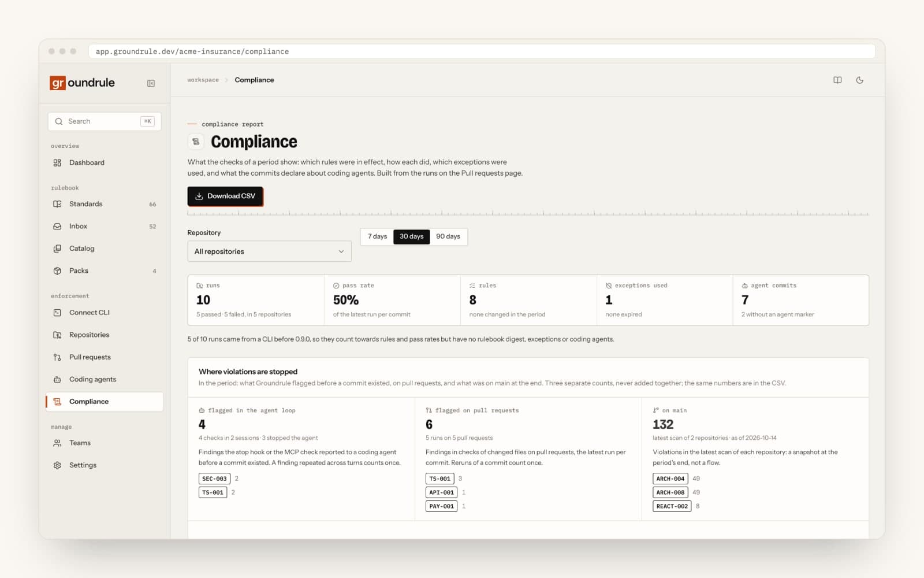
Task: Click the ARCH-004 rule tag
Action: click(x=670, y=479)
